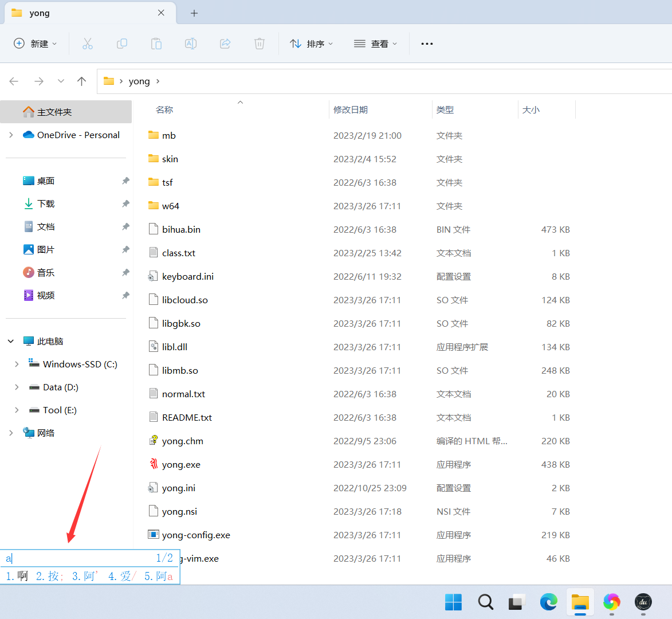This screenshot has width=672, height=619.
Task: Sort by 修改日期 column header
Action: coord(351,109)
